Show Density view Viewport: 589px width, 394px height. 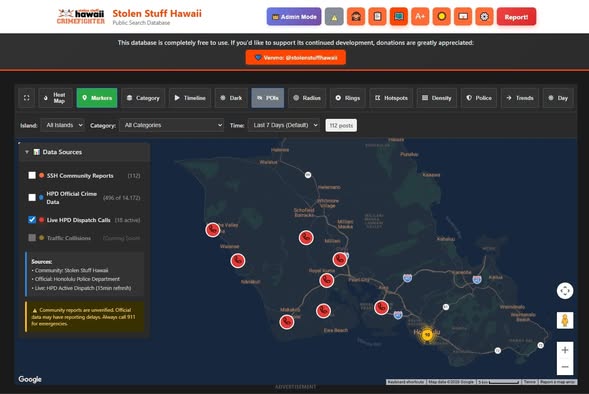(437, 98)
